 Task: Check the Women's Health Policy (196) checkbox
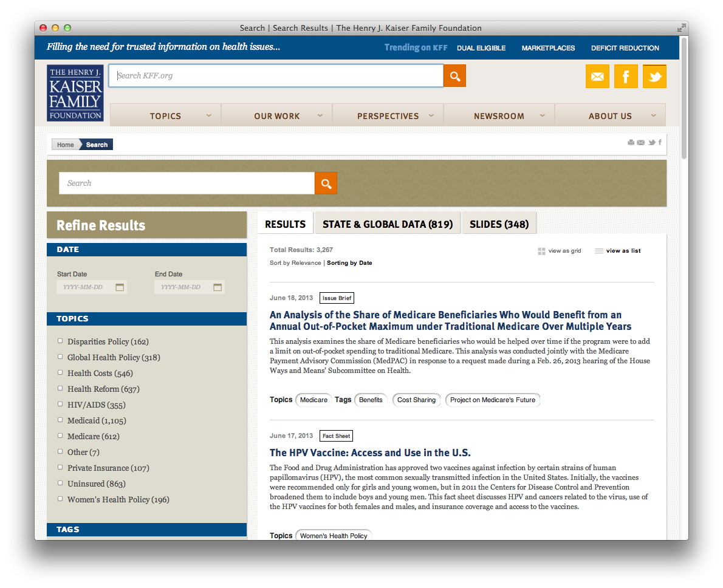[60, 499]
